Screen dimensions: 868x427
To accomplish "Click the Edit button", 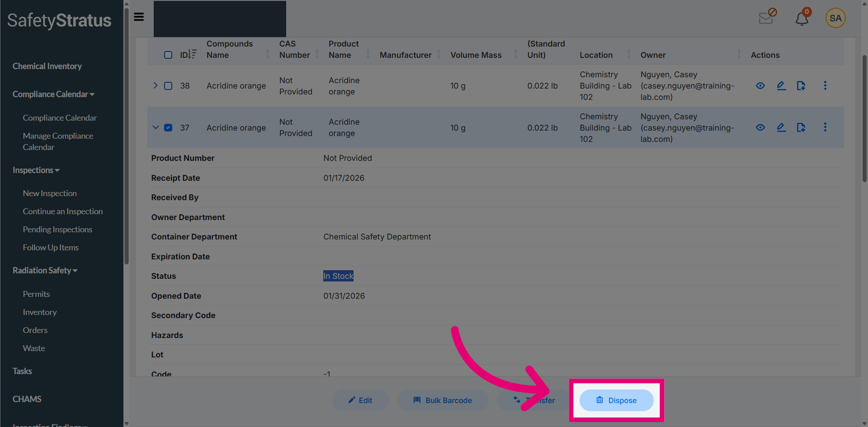I will (360, 400).
